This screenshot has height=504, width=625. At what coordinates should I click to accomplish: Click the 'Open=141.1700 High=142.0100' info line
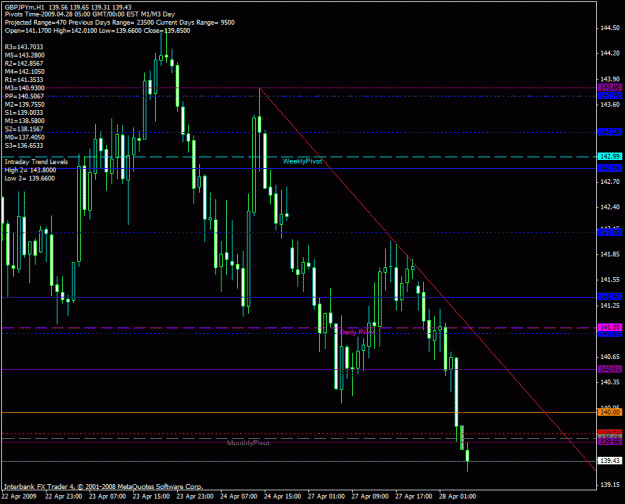(x=97, y=30)
